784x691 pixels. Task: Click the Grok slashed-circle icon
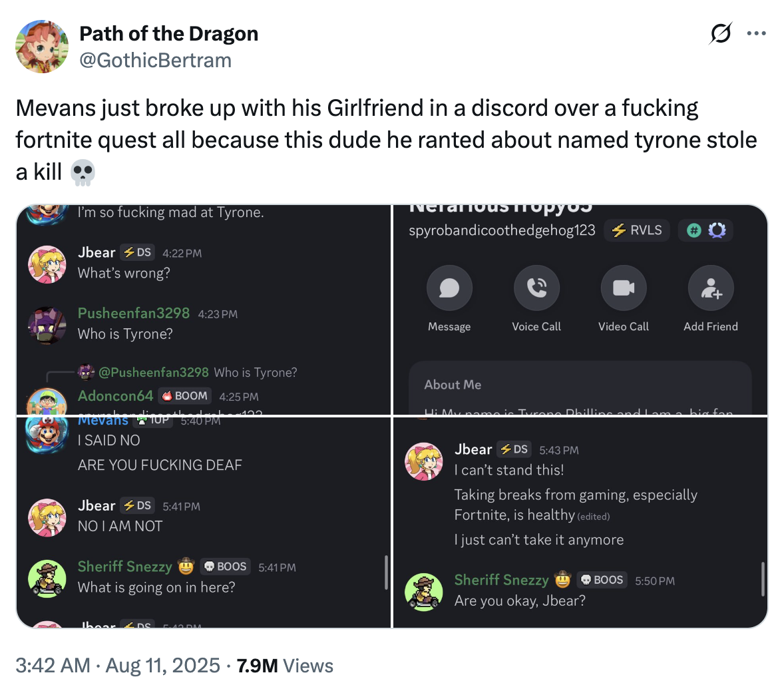pyautogui.click(x=721, y=33)
